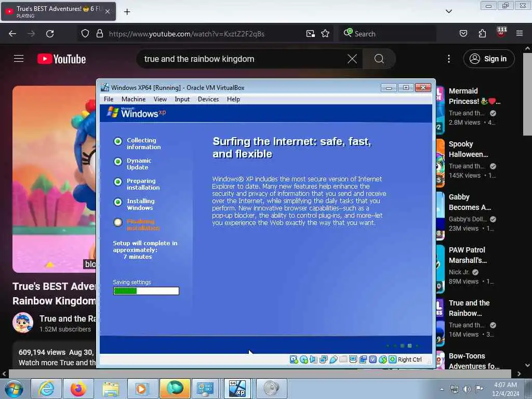Click the VirtualBox hard disk activity icon
The image size is (532, 399).
[x=294, y=360]
